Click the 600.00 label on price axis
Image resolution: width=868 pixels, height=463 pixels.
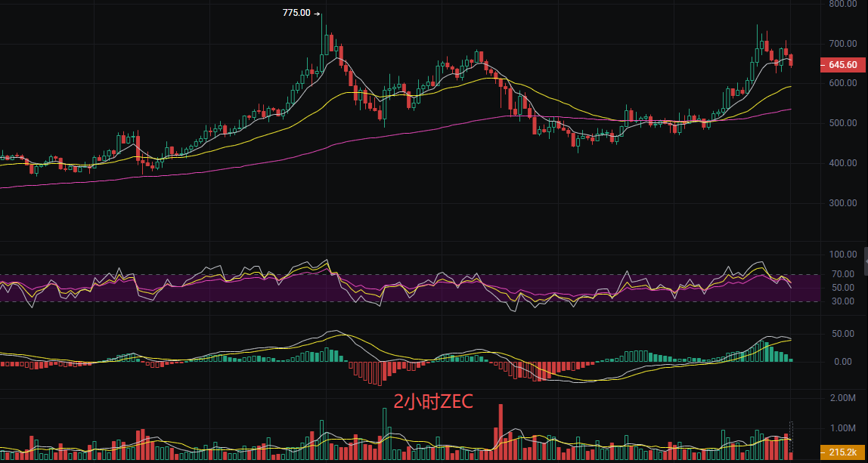point(842,83)
